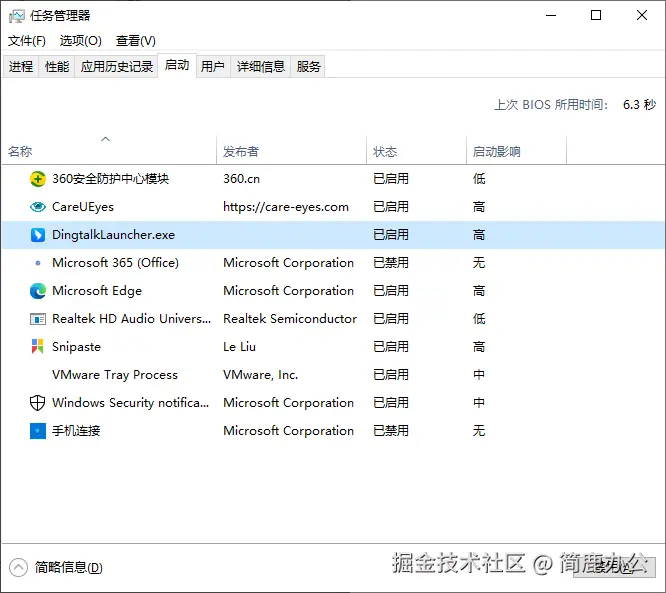
Task: Select the Microsoft Edge entry name
Action: pos(97,291)
